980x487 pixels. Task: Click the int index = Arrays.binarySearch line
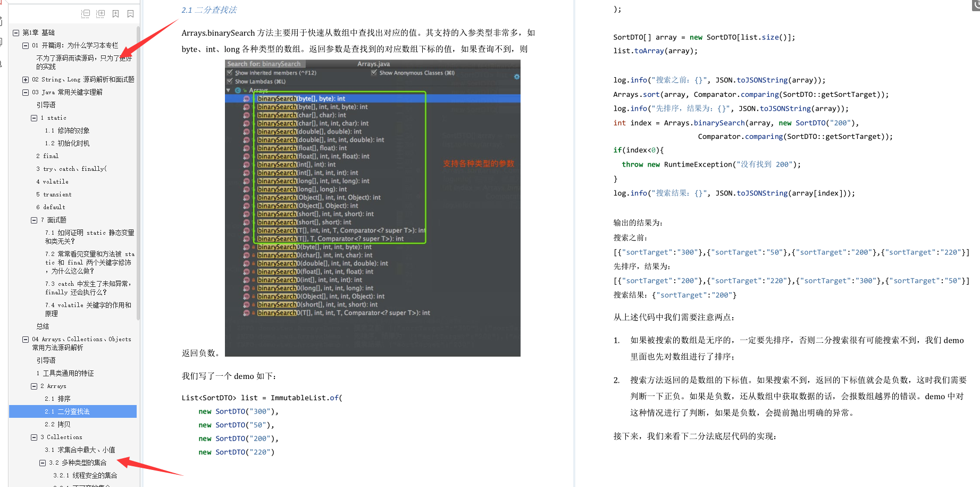(x=736, y=123)
